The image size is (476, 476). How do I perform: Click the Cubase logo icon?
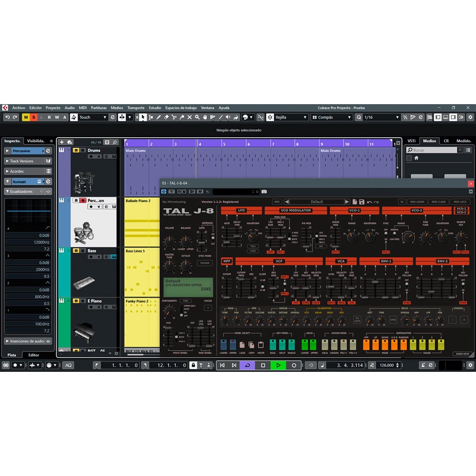coord(5,108)
